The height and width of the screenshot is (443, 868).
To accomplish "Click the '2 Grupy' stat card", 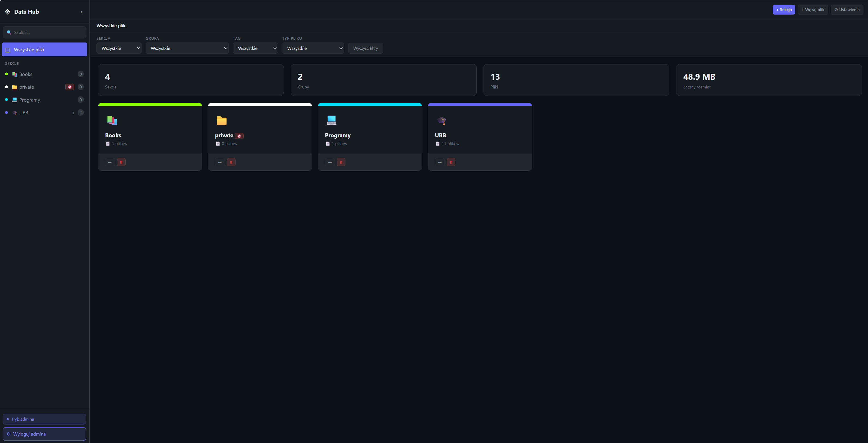I will click(384, 80).
